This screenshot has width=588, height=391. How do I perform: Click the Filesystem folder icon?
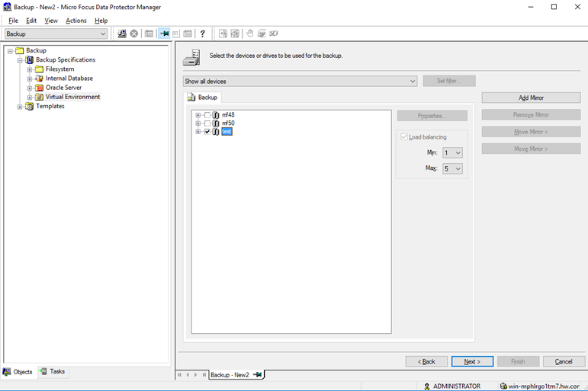point(39,69)
